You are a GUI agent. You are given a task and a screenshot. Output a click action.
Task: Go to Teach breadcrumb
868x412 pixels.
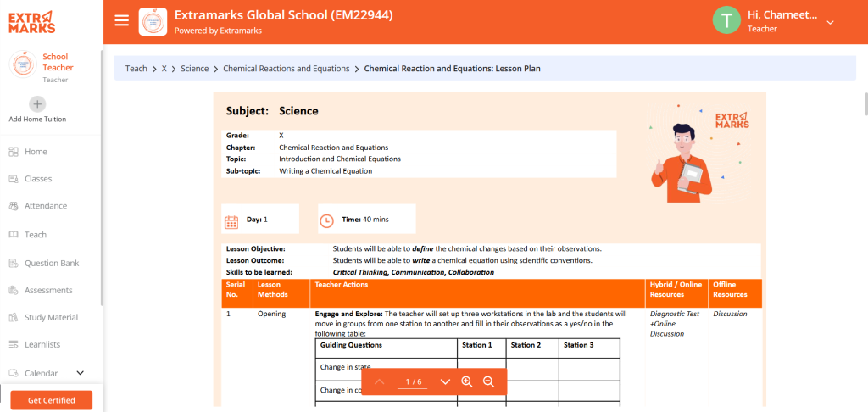click(136, 69)
